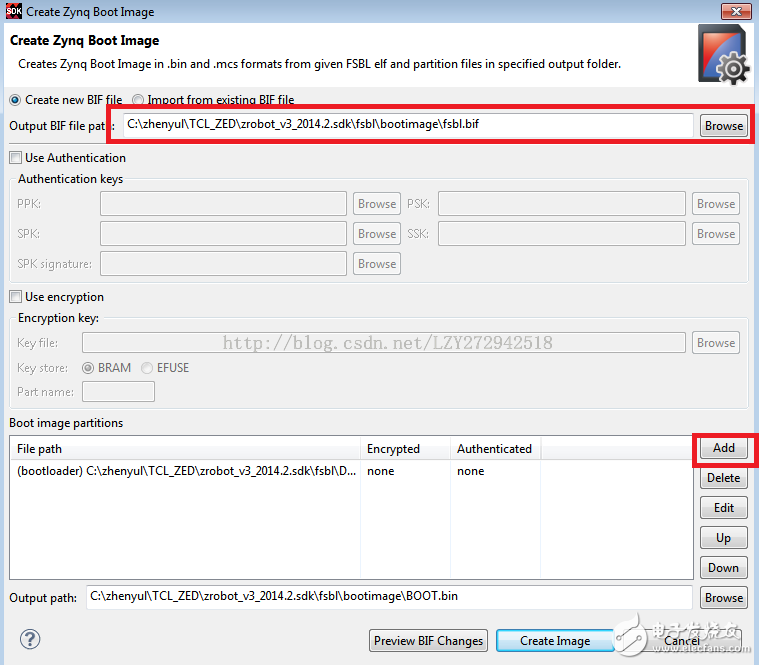This screenshot has height=665, width=759.
Task: Click the Create Image button
Action: tap(555, 641)
